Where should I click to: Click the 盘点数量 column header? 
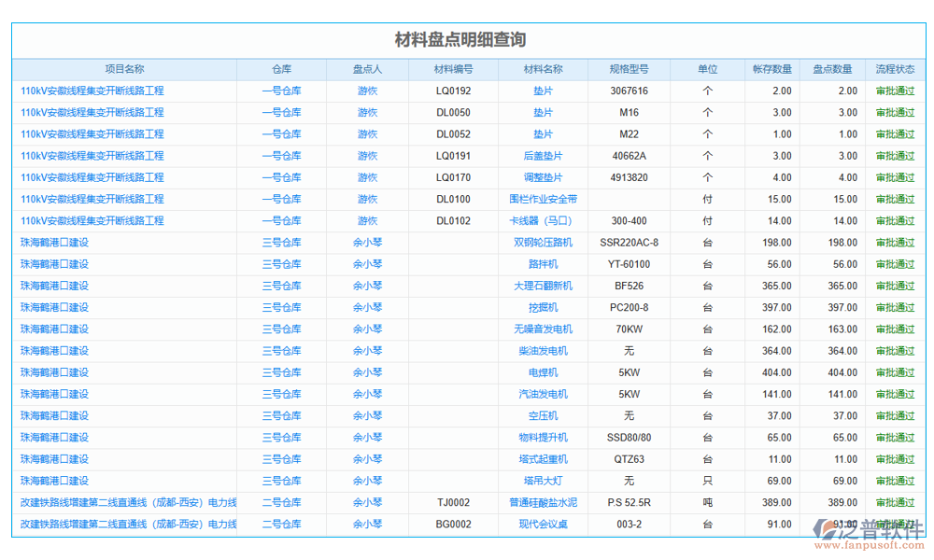(x=832, y=69)
